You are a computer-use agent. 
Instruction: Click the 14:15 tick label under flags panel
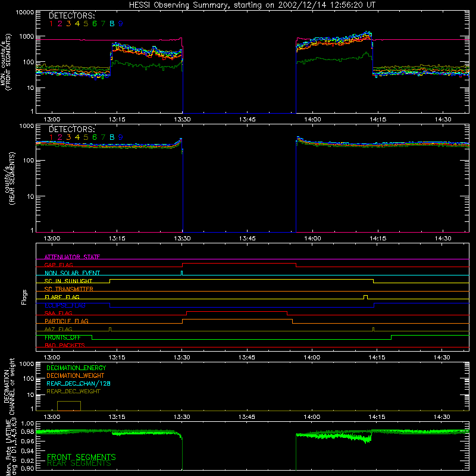[x=377, y=358]
